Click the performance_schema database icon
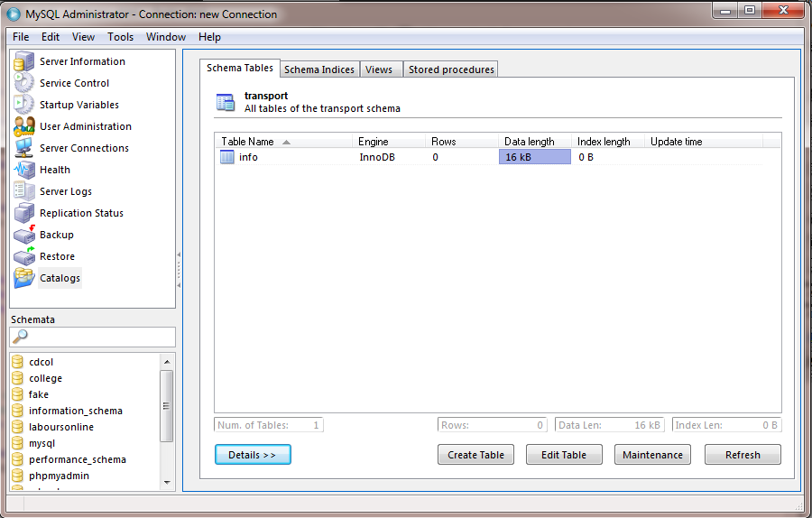The width and height of the screenshot is (812, 518). [18, 459]
